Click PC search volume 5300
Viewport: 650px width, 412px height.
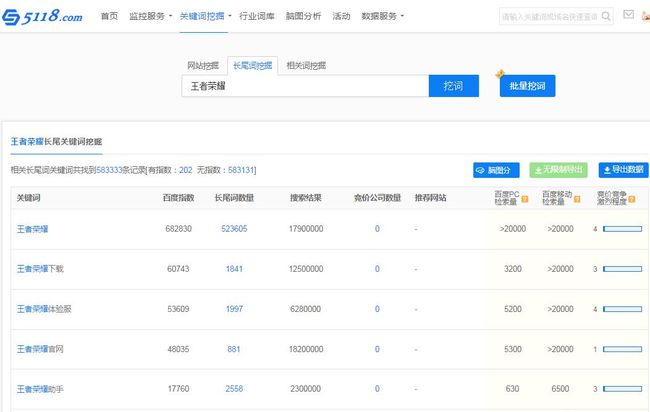[x=513, y=349]
